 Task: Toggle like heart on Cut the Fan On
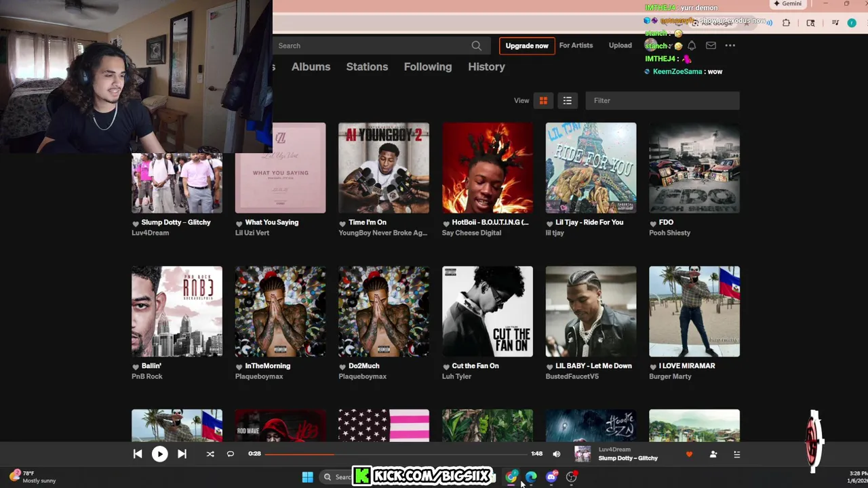tap(446, 367)
